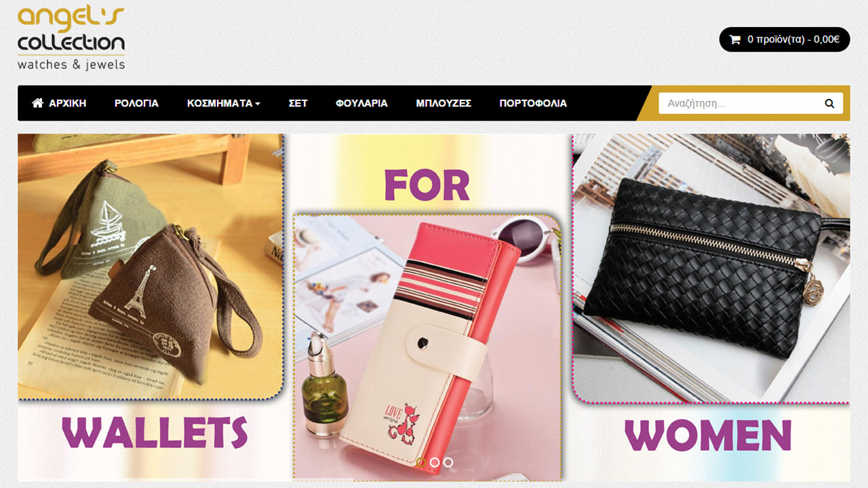The height and width of the screenshot is (488, 868).
Task: Open the ΣΕΤ category
Action: 298,103
